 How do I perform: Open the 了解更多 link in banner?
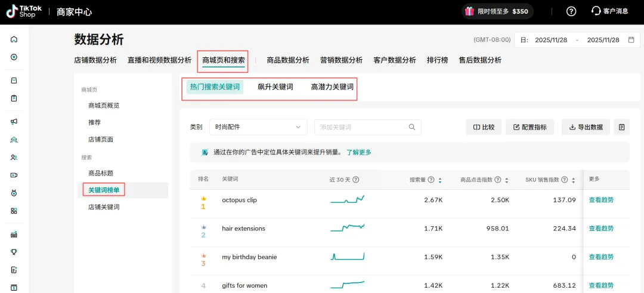point(358,152)
